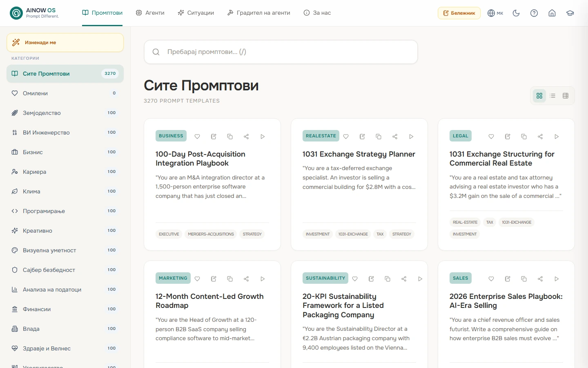The width and height of the screenshot is (588, 368).
Task: Go to home via the house icon
Action: tap(552, 13)
